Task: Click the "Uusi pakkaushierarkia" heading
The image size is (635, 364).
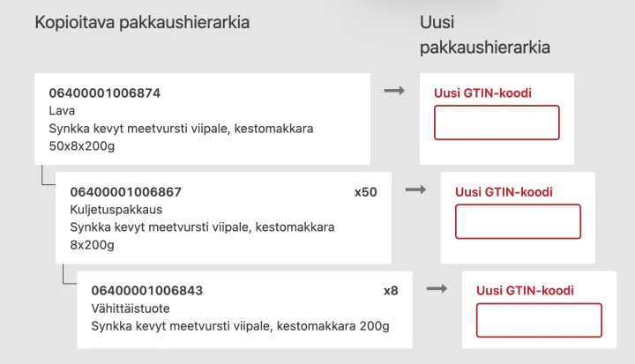Action: (484, 35)
